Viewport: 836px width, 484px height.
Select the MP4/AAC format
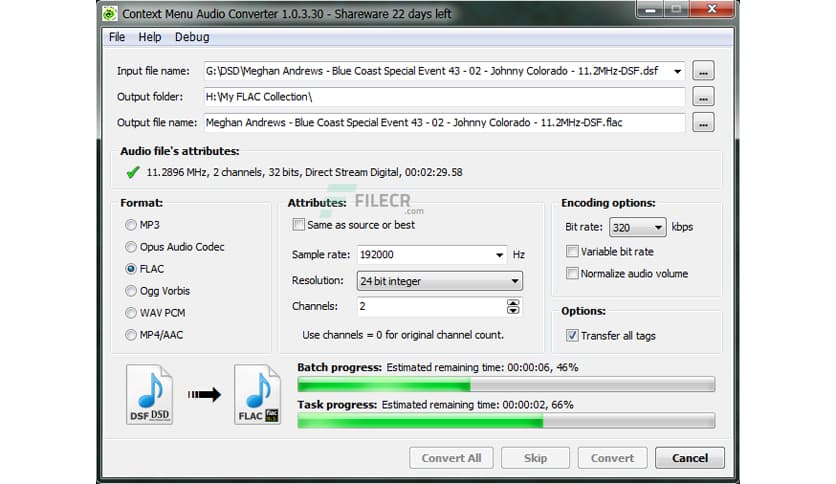[x=131, y=335]
